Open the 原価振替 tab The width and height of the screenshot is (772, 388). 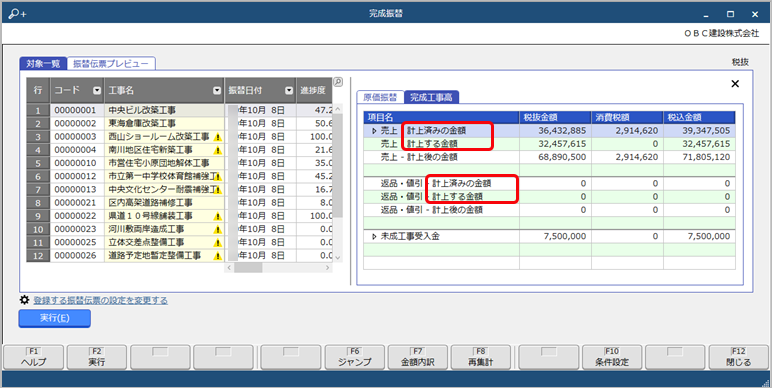[380, 97]
